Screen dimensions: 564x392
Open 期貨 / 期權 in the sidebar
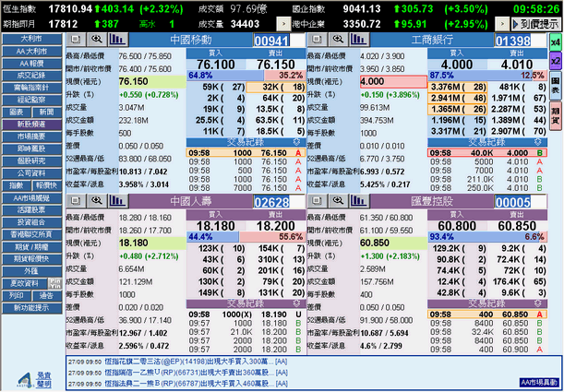tap(32, 247)
